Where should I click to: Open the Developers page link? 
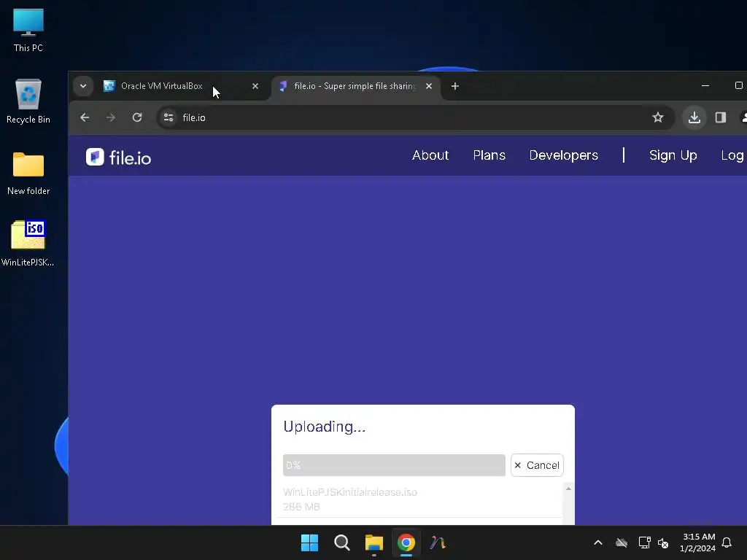point(564,155)
